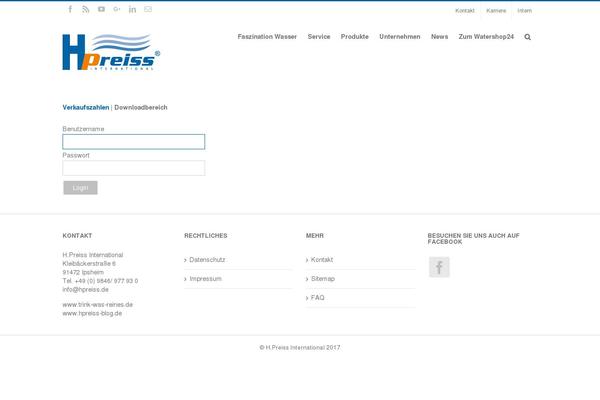The height and width of the screenshot is (400, 600).
Task: Open the RSS feed icon
Action: tap(86, 9)
